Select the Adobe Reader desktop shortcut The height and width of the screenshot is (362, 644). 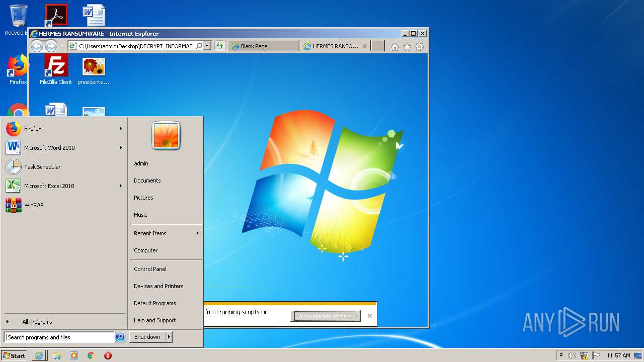point(56,16)
